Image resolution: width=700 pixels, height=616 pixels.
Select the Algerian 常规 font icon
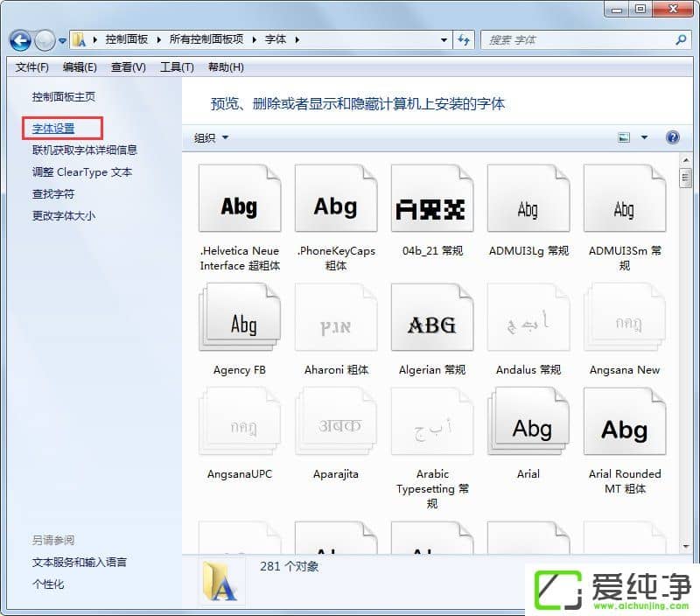(x=431, y=325)
